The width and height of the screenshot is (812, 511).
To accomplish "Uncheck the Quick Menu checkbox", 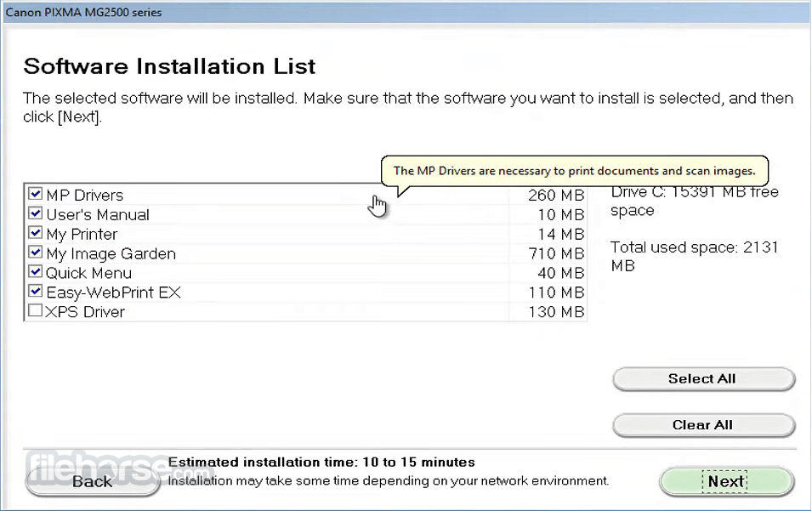I will click(35, 271).
